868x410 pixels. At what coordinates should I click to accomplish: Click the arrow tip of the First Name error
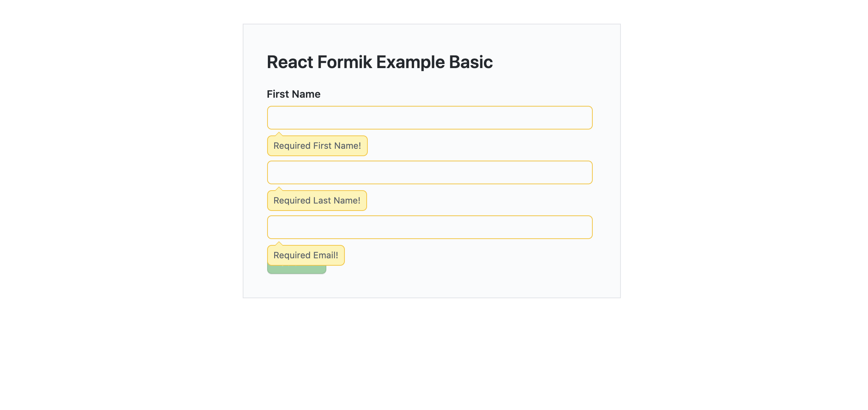(279, 134)
